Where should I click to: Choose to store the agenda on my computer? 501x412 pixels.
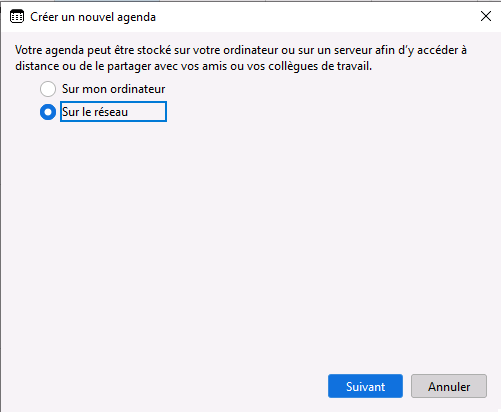(48, 89)
